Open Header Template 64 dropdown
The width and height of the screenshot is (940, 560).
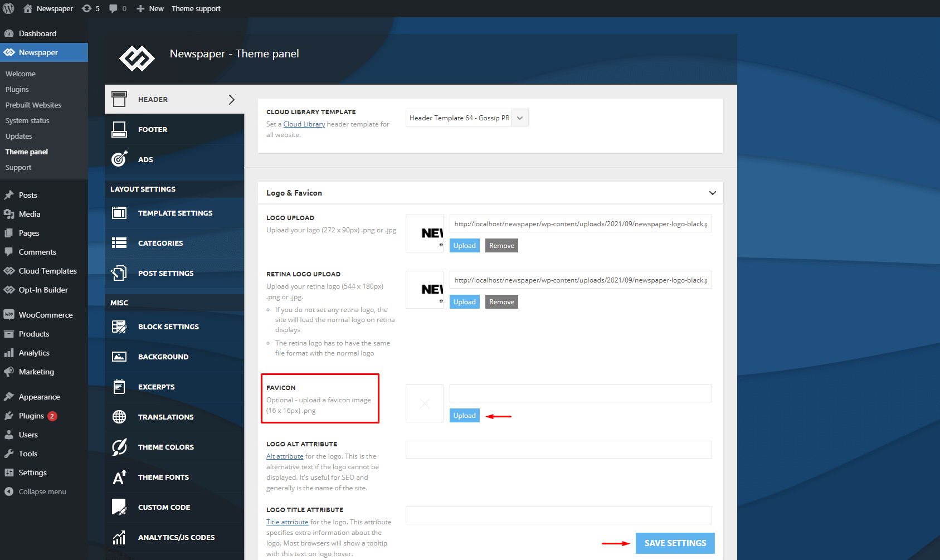467,118
